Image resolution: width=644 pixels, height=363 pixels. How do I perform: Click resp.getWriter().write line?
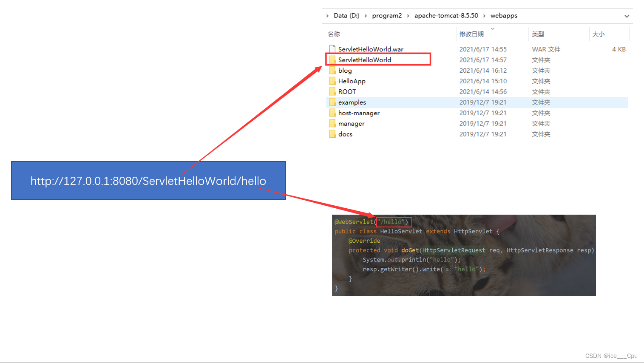pos(424,269)
